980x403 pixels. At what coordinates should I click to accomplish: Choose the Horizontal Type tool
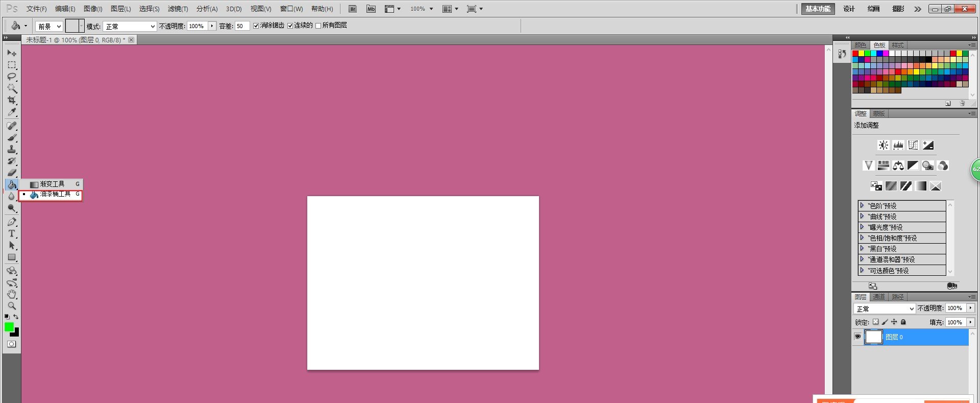click(x=12, y=233)
